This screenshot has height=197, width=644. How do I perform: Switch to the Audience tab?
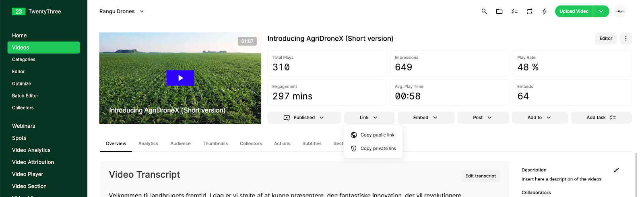[180, 144]
